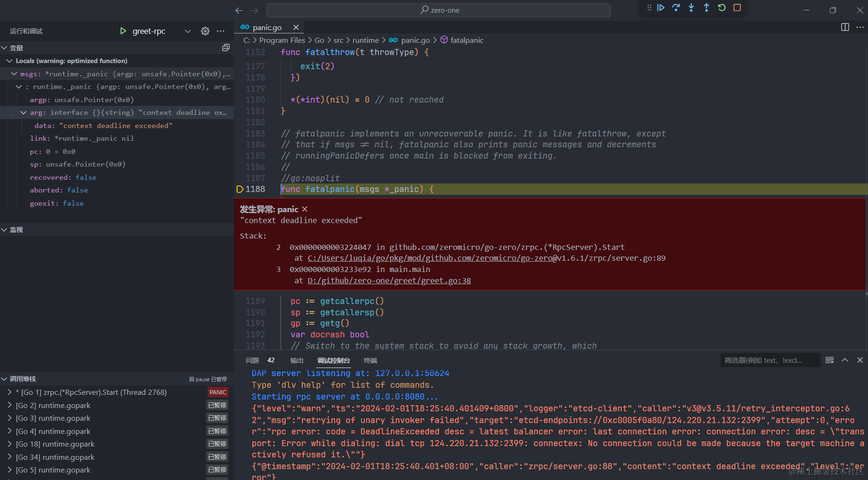This screenshot has width=868, height=480.
Task: Open launch.json via the gear icon
Action: click(205, 31)
